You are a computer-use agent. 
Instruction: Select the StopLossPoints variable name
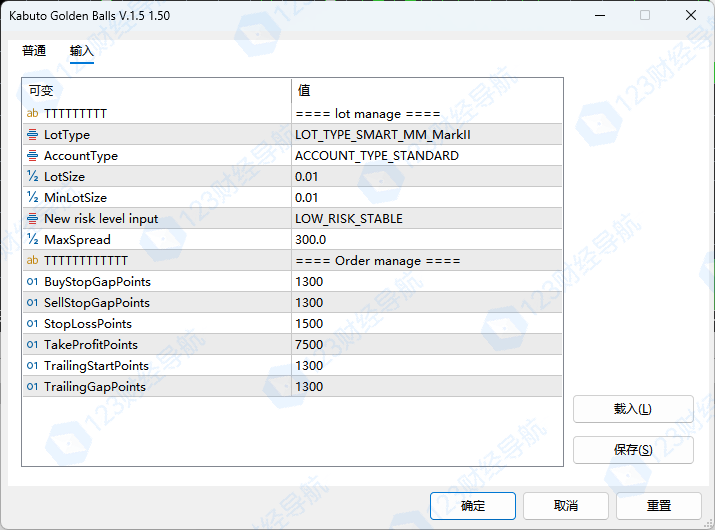click(x=88, y=324)
